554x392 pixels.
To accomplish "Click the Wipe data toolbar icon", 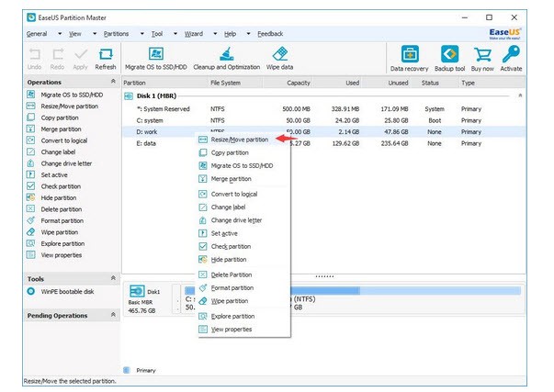I will pos(280,53).
